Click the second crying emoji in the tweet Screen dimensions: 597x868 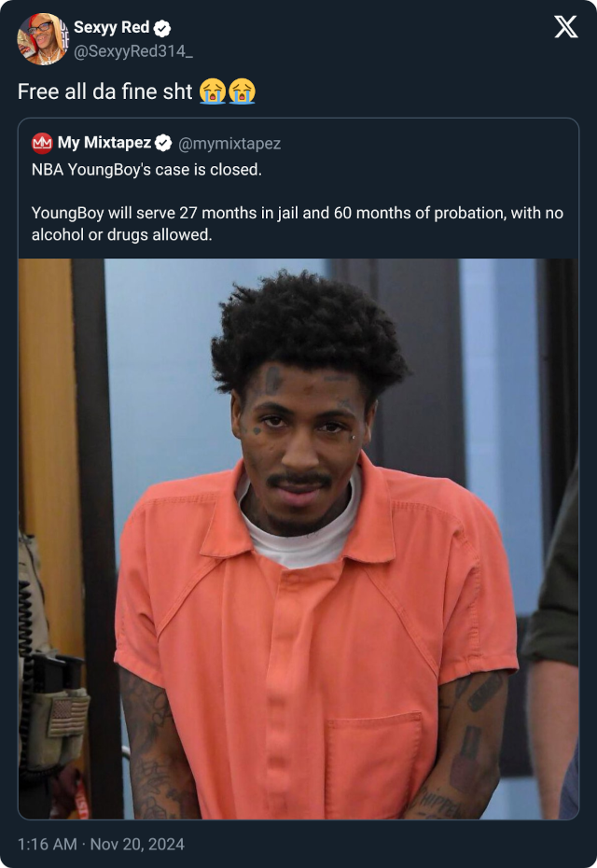[243, 91]
